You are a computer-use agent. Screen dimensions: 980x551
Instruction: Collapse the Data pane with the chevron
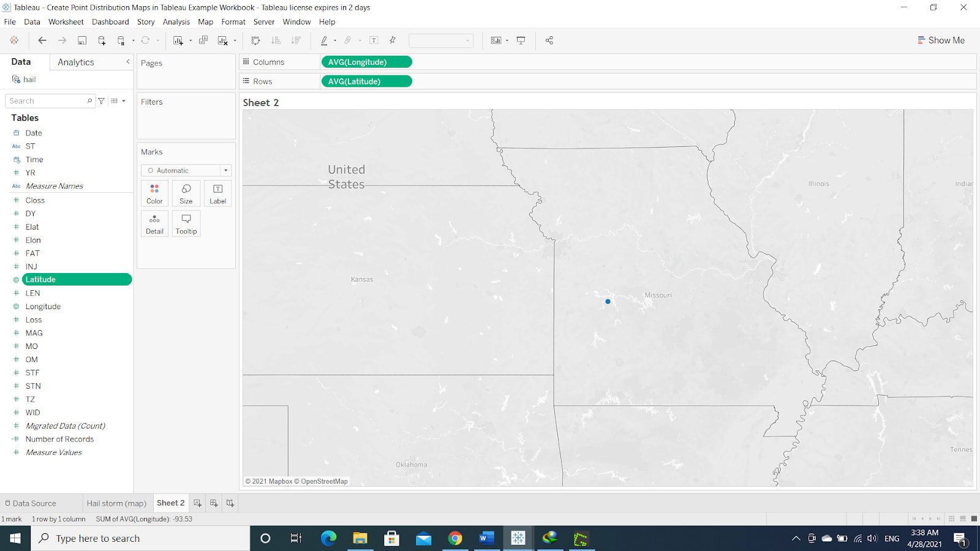click(x=128, y=62)
